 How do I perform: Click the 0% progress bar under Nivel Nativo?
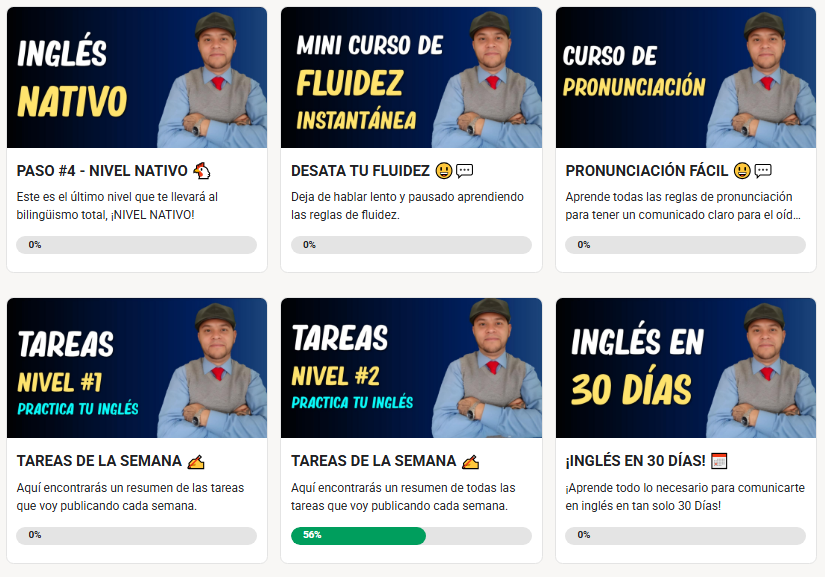136,245
